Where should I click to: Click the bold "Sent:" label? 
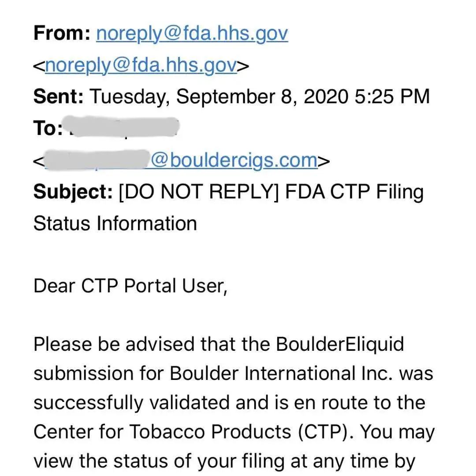(x=58, y=97)
